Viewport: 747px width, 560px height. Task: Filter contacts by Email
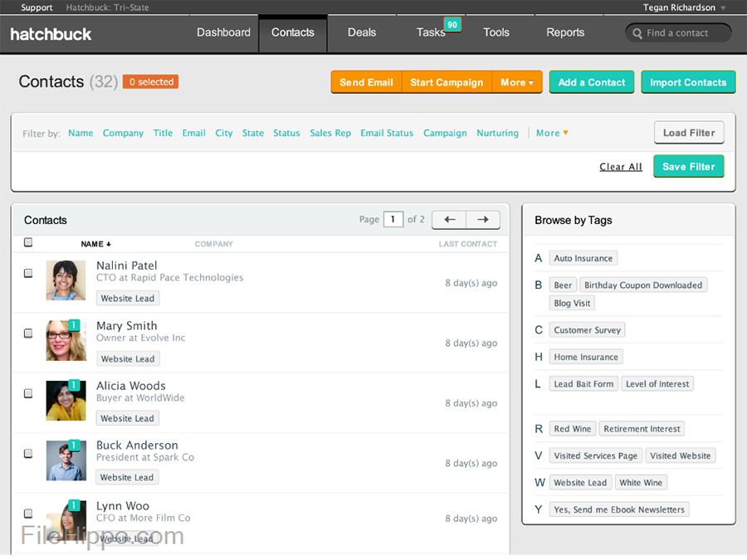(193, 133)
